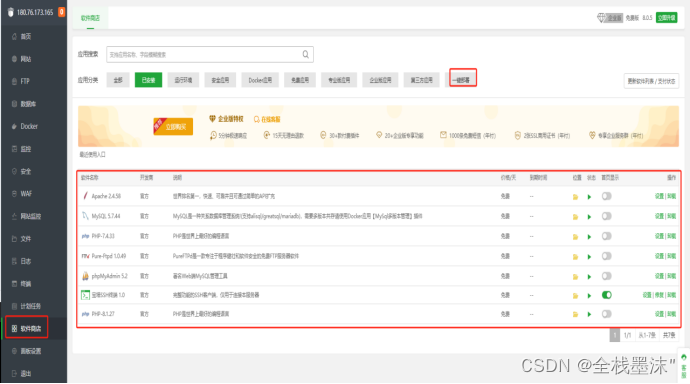The width and height of the screenshot is (690, 384).
Task: Toggle homepage display for phpMyAdmin 5.2
Action: pos(606,276)
